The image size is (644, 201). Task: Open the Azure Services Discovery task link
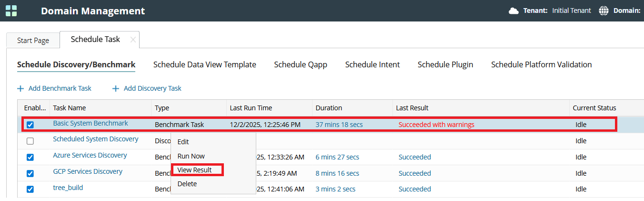coord(90,155)
